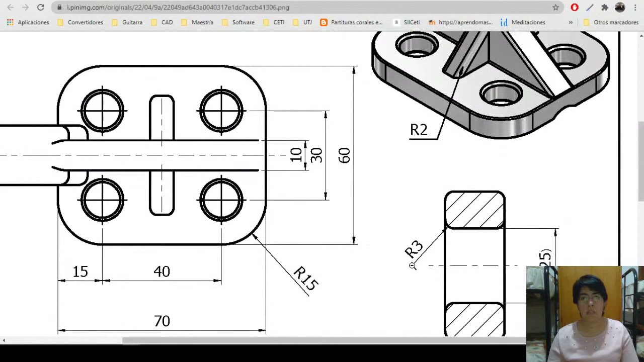Go back to the previous page
This screenshot has height=362, width=644.
coord(11,8)
